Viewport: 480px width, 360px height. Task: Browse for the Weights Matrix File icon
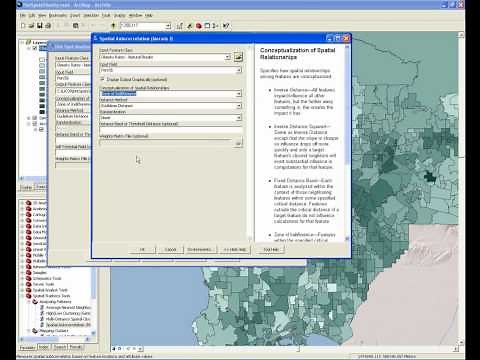[238, 143]
